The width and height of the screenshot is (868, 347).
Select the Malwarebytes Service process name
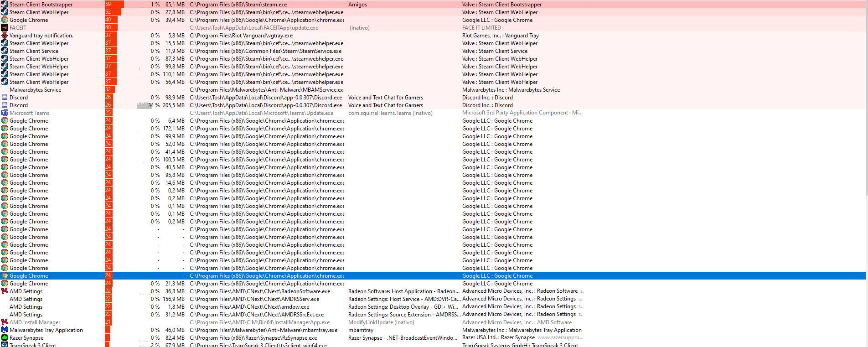coord(35,90)
